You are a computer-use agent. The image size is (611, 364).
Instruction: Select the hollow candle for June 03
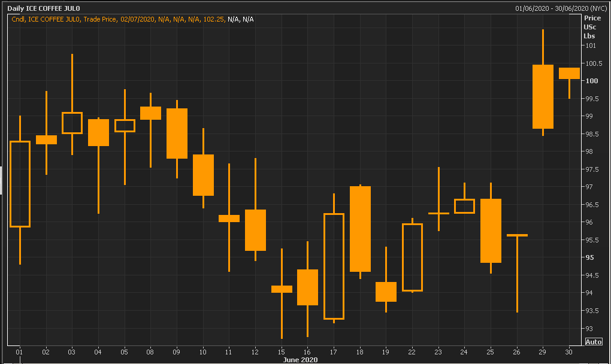[72, 123]
